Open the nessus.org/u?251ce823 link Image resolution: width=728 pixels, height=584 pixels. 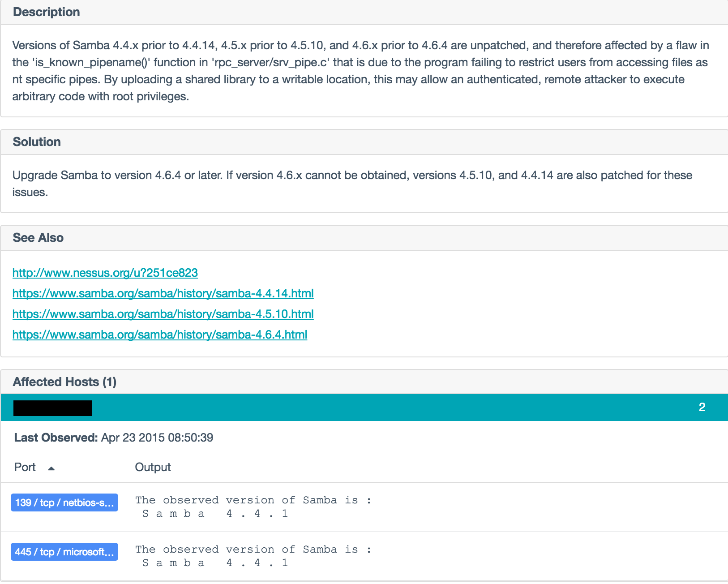pos(105,273)
